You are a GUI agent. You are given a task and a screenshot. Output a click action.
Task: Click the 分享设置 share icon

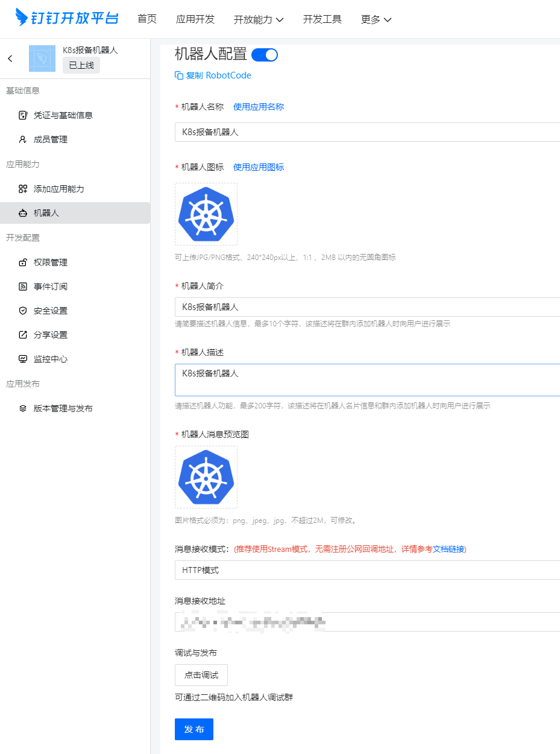(x=23, y=335)
